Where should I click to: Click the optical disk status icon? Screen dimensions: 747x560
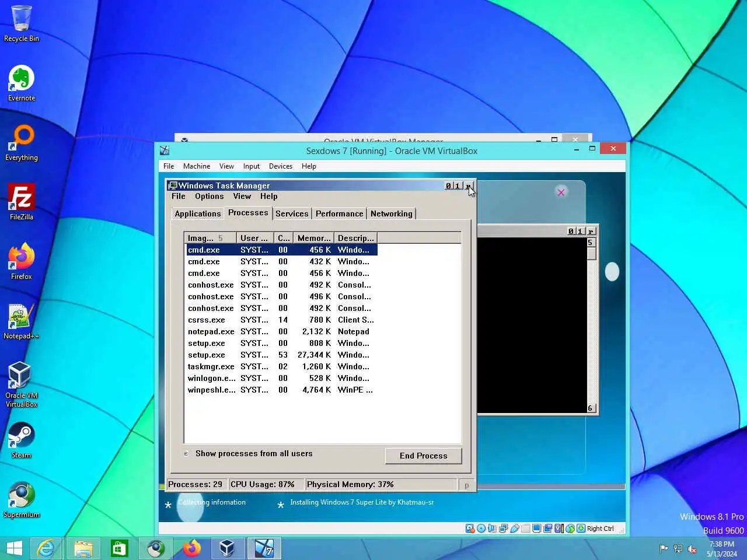481,528
